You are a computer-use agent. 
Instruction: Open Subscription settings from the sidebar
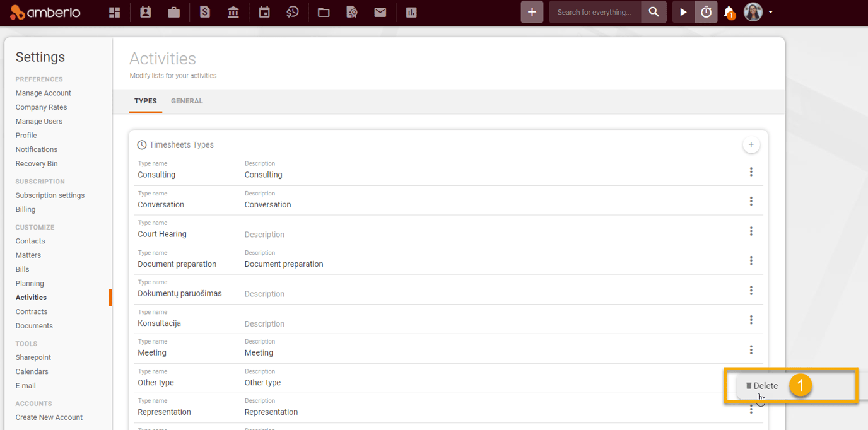50,195
